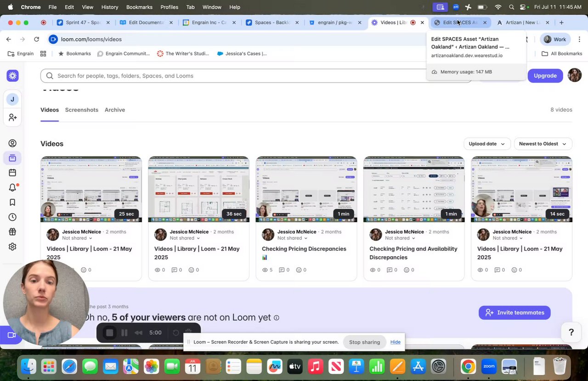This screenshot has height=381, width=588.
Task: Expand 'Not shared' on first video card
Action: (77, 238)
